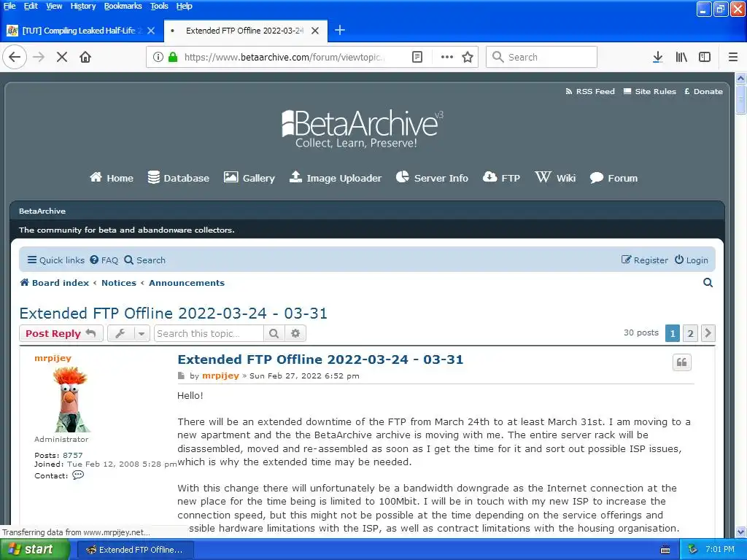Open the Site Rules link
Screen dimensions: 747x560
click(650, 91)
